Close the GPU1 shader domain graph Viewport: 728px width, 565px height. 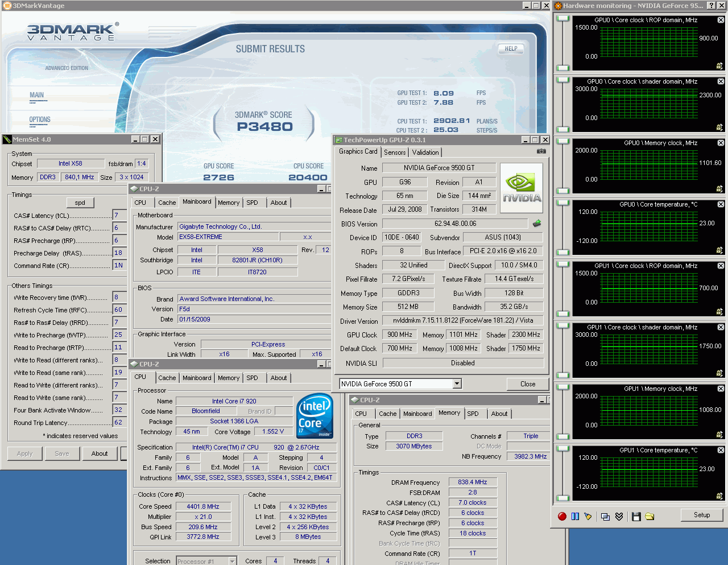[x=721, y=327]
